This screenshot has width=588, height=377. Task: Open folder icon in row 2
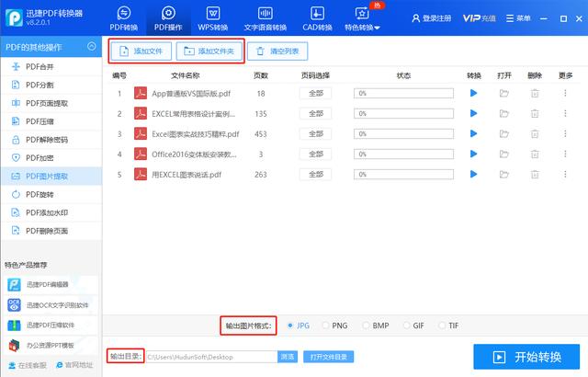point(504,113)
